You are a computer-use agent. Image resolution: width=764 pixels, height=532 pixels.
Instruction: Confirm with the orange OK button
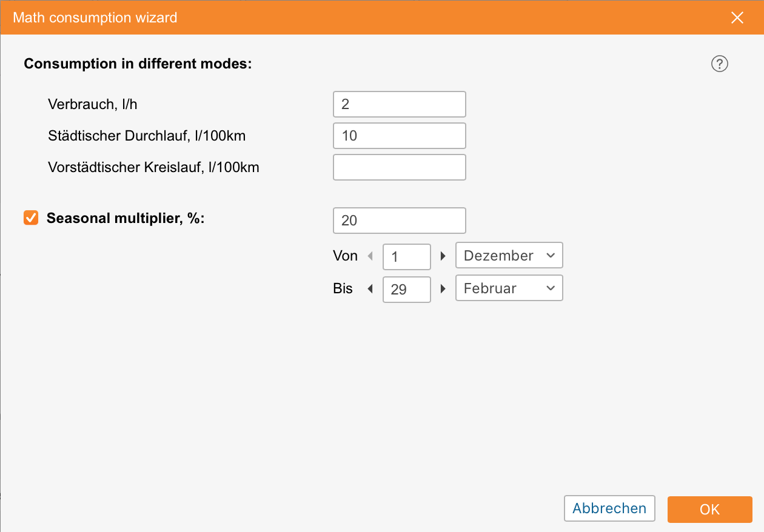click(709, 510)
